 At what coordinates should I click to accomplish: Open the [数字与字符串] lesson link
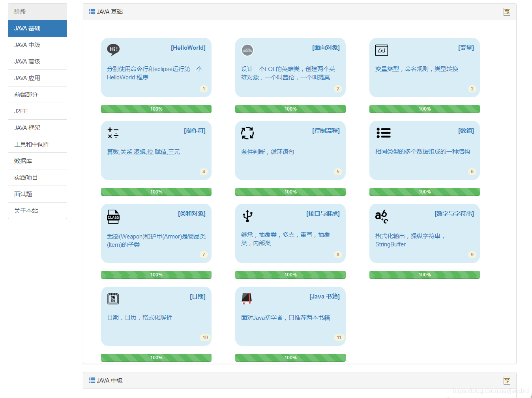pos(454,214)
